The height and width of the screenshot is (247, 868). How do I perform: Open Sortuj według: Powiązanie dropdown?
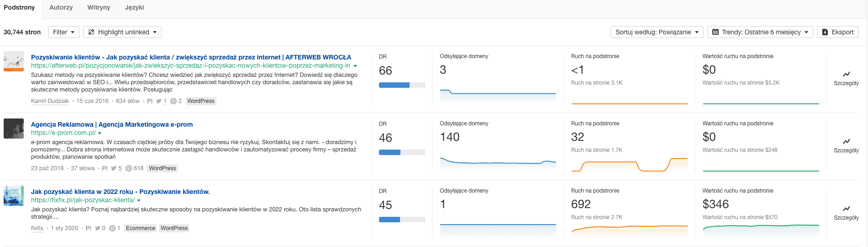657,32
